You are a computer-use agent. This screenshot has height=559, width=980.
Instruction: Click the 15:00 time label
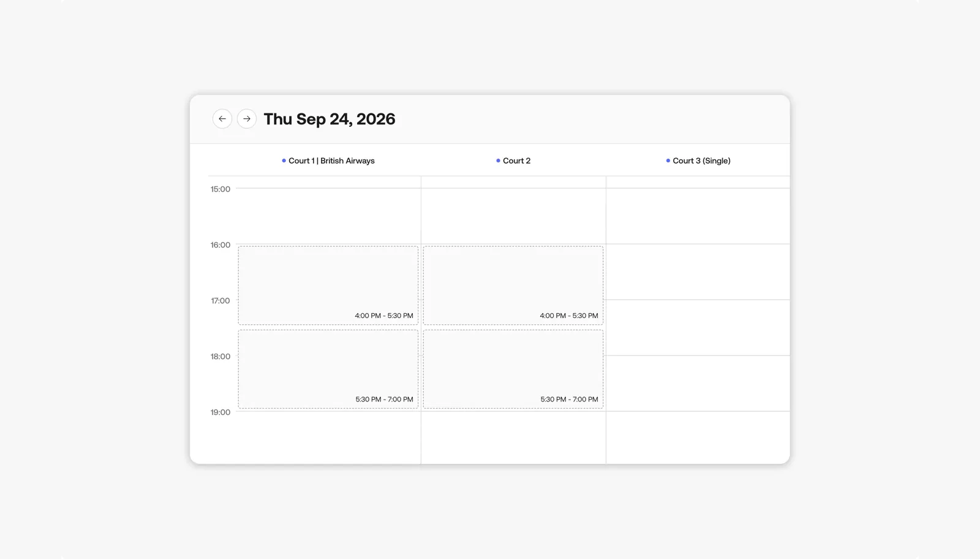[221, 189]
